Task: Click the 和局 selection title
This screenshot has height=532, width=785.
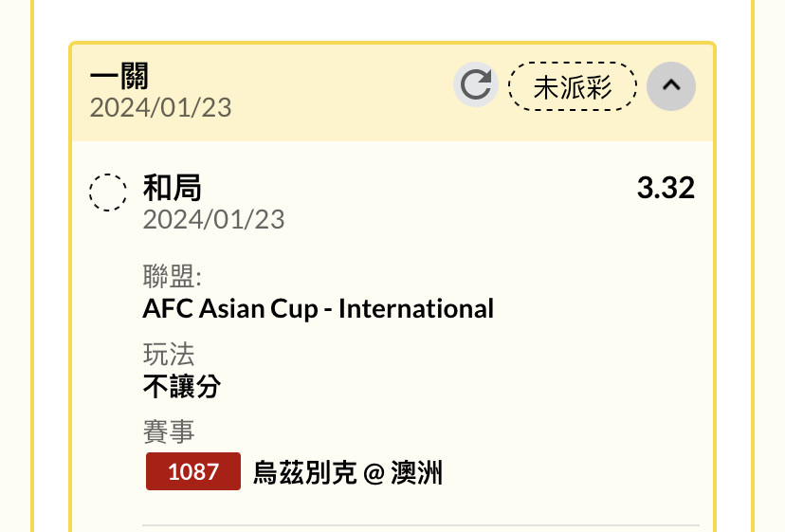Action: 172,188
